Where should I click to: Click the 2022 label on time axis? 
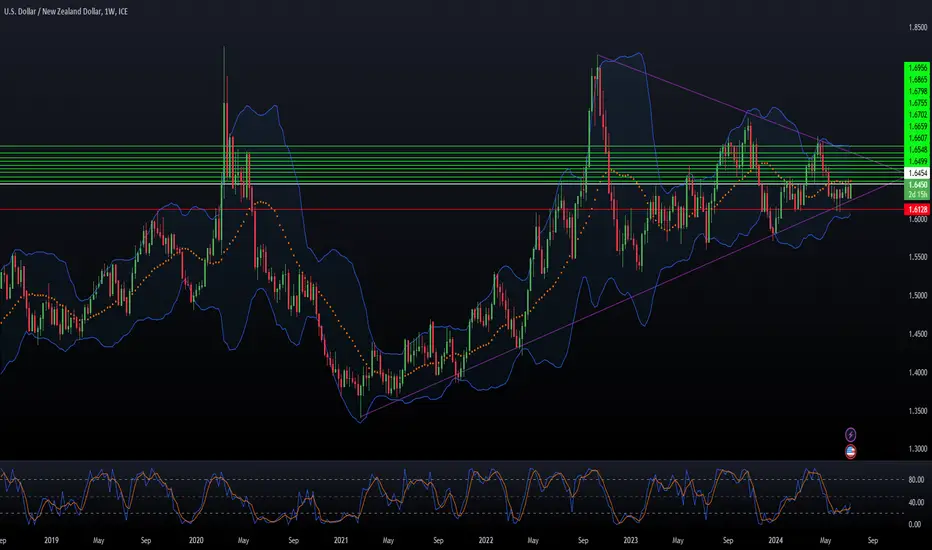486,540
